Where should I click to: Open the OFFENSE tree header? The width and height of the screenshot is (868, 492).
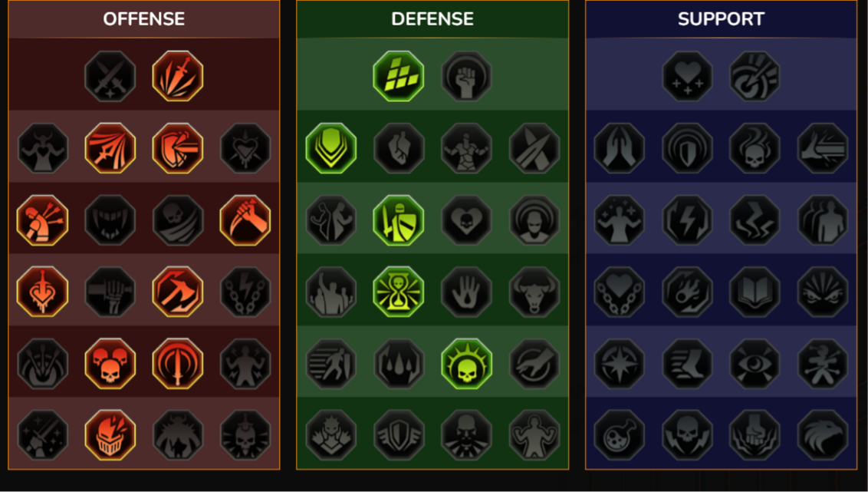pyautogui.click(x=144, y=19)
